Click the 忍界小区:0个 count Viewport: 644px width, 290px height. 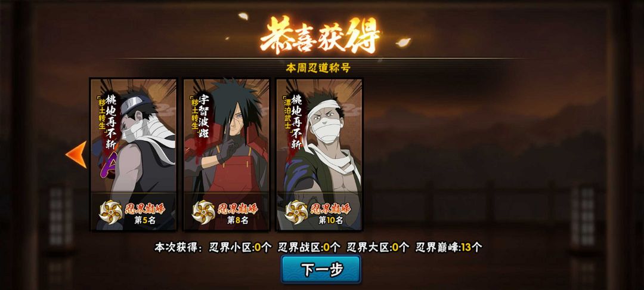[x=240, y=247]
